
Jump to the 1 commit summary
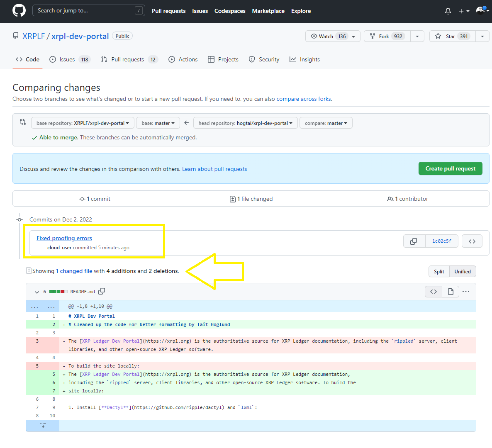click(x=95, y=199)
